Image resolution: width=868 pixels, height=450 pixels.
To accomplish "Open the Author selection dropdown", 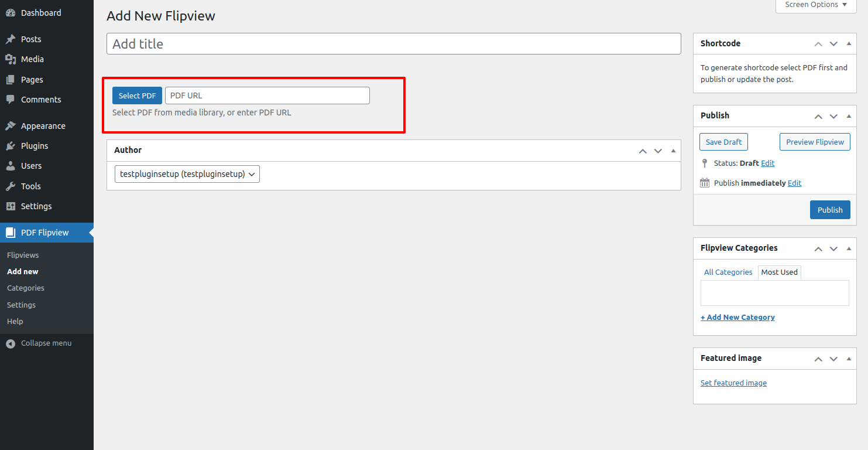I will (187, 174).
